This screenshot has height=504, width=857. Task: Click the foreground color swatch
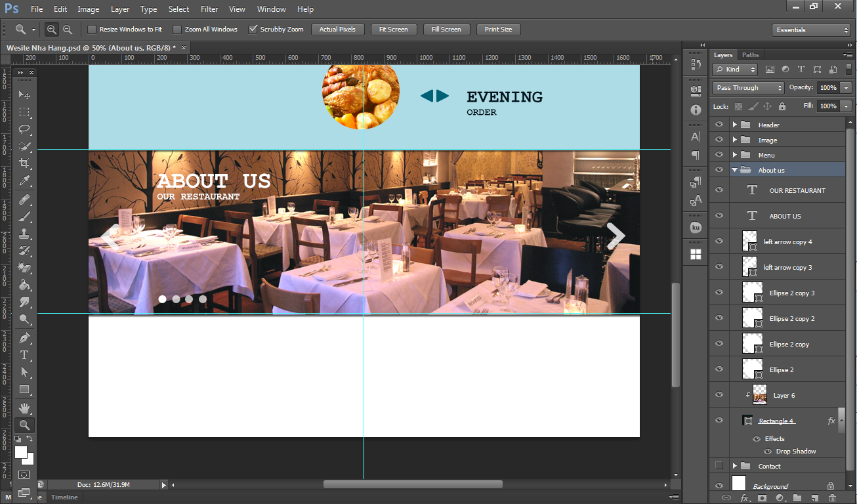coord(21,452)
